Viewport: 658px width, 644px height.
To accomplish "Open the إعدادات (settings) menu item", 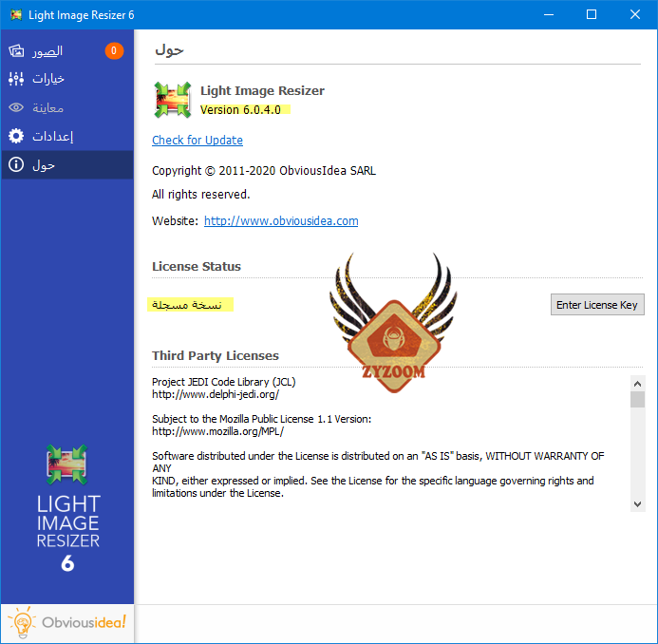I will [x=67, y=136].
